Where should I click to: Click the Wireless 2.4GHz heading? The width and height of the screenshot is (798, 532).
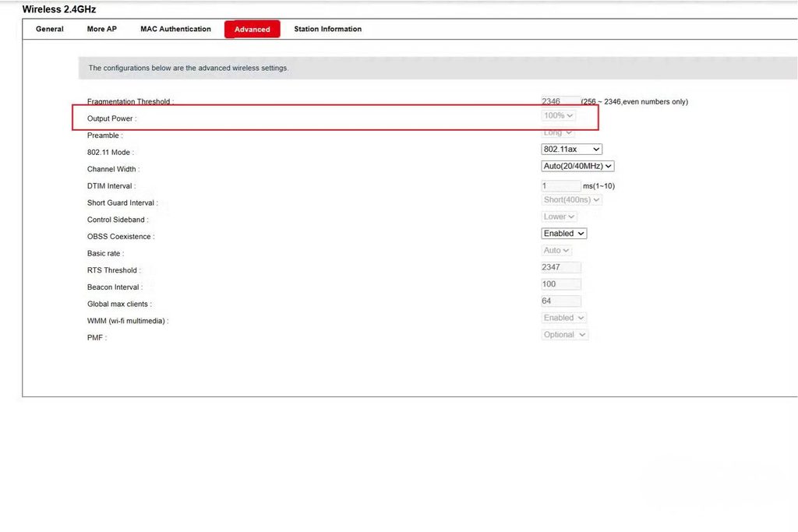(59, 9)
